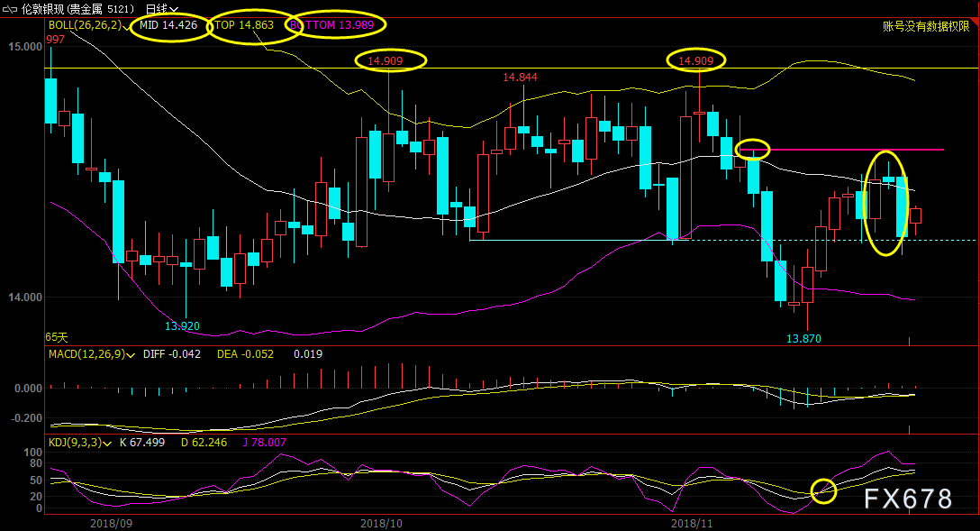Click the DEA -0.052 value

click(x=245, y=354)
